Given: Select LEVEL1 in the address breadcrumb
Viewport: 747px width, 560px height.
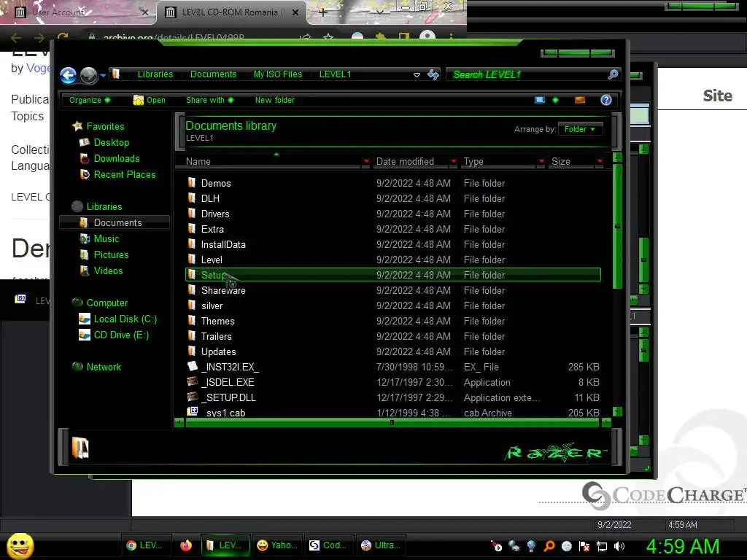Looking at the screenshot, I should pyautogui.click(x=335, y=74).
